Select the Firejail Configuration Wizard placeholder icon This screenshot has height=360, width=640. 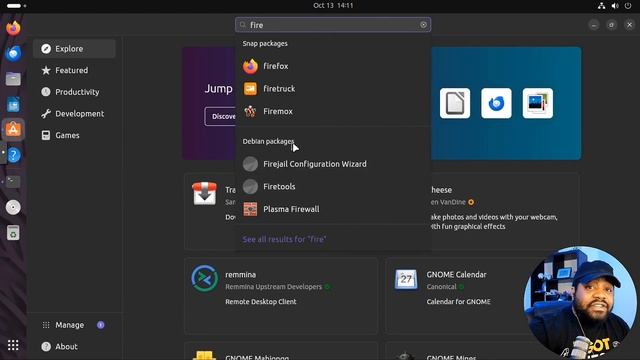pos(250,164)
